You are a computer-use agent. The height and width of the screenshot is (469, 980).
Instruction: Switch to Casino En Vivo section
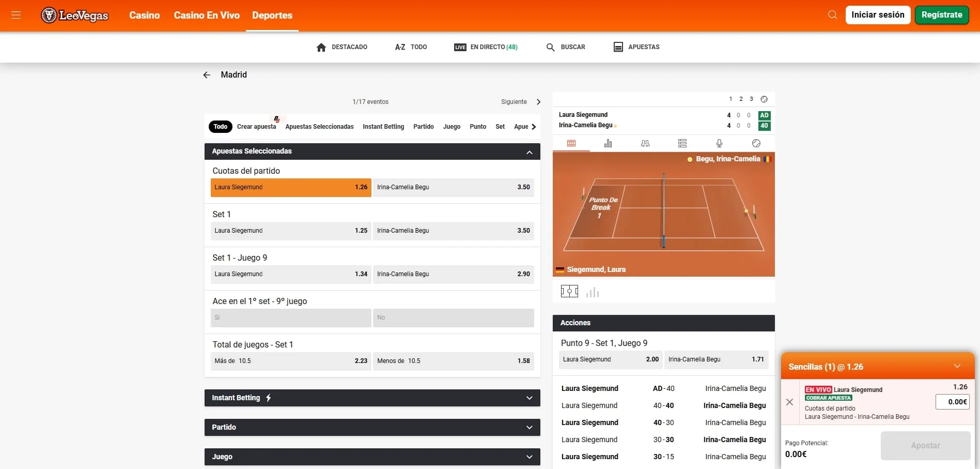pyautogui.click(x=207, y=16)
